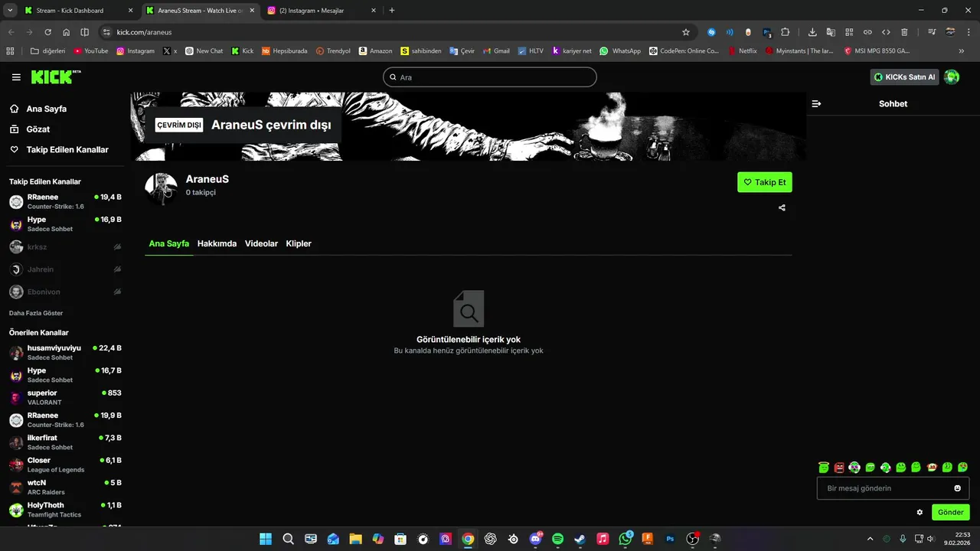Open the Jahrein followed channel

click(x=65, y=269)
